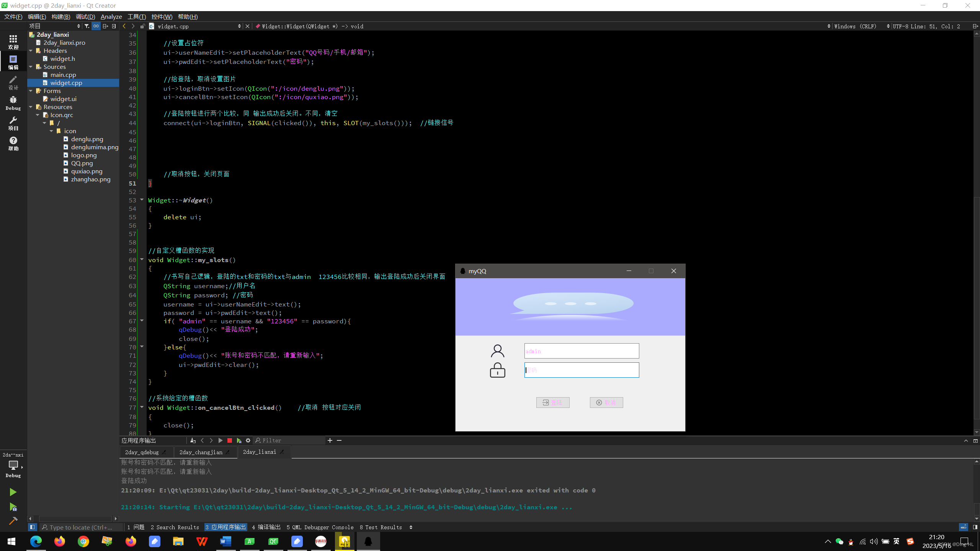The height and width of the screenshot is (551, 980).
Task: Stop the running program with red square
Action: pos(230,440)
